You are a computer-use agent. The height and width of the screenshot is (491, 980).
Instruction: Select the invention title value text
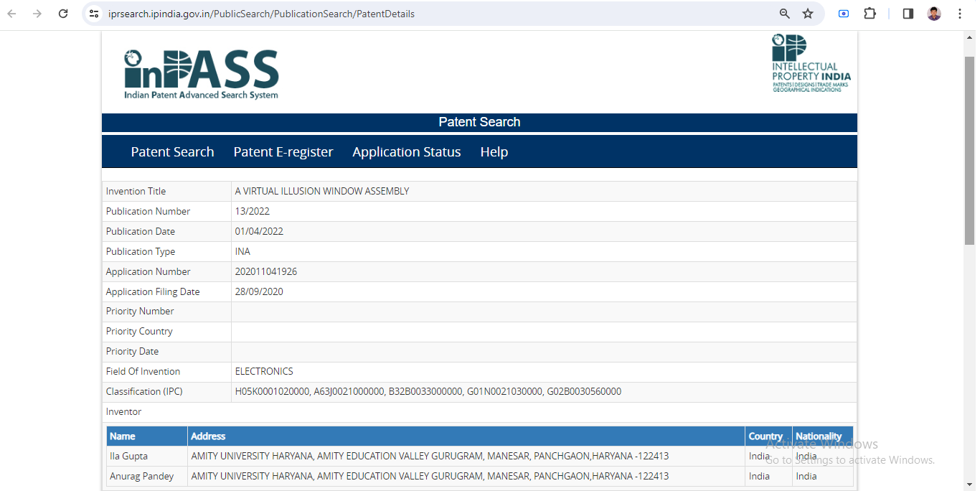pyautogui.click(x=322, y=191)
